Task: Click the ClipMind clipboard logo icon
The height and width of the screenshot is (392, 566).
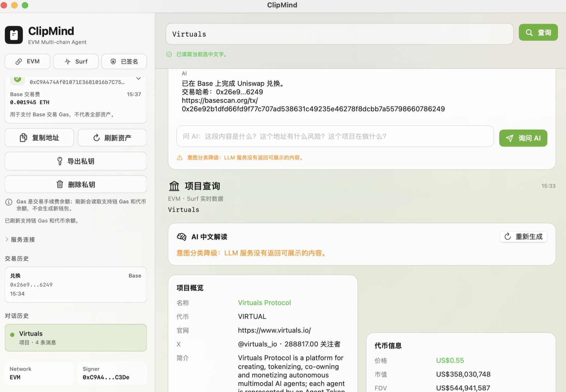Action: [14, 35]
